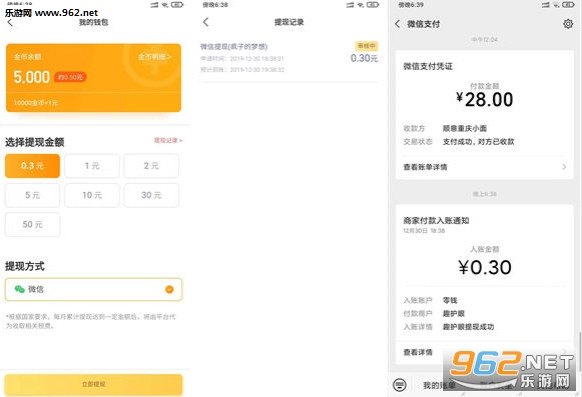Select the 2元 withdrawal amount

click(x=151, y=166)
